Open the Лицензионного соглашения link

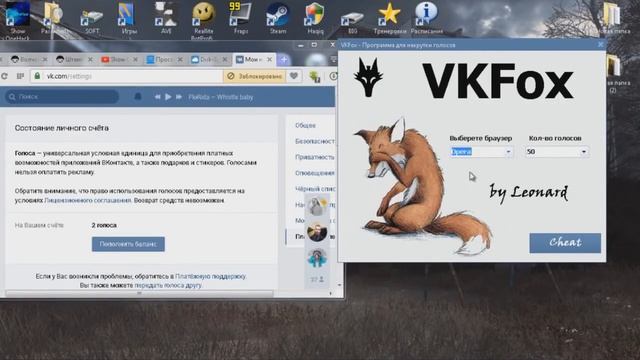88,200
